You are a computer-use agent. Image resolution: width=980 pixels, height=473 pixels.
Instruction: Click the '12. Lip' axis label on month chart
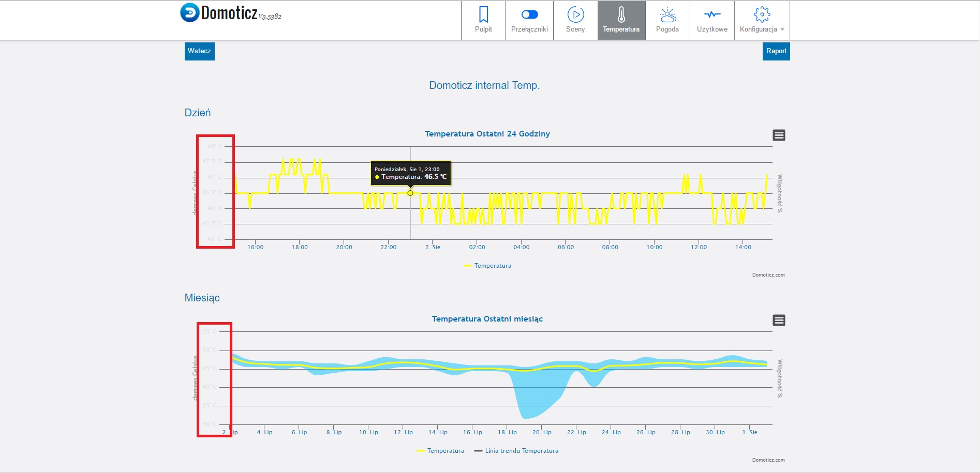404,432
